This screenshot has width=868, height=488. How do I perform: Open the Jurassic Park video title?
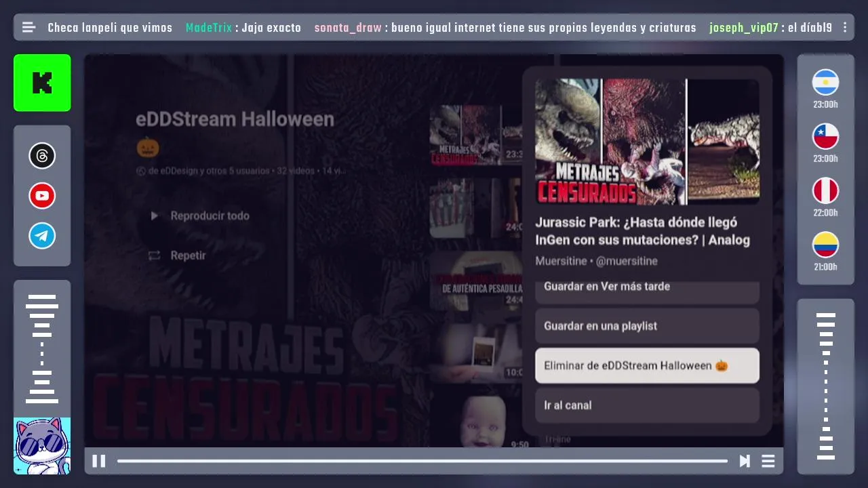642,231
